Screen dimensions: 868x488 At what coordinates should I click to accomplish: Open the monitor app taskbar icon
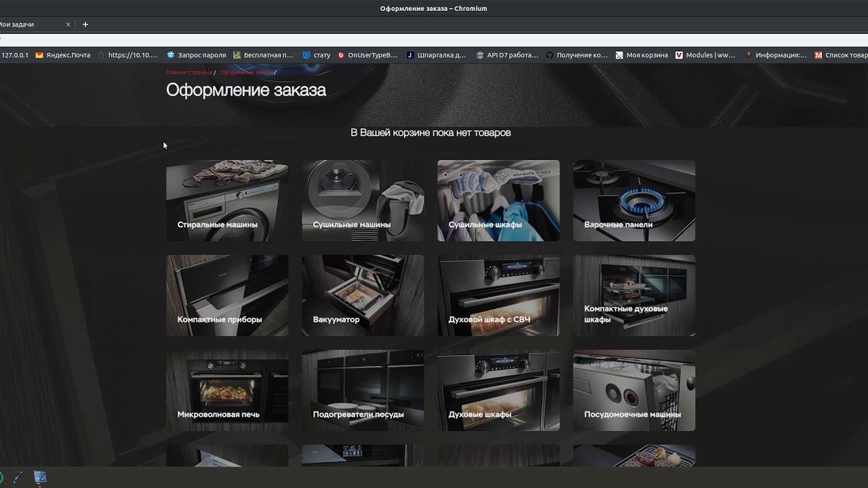[x=40, y=478]
